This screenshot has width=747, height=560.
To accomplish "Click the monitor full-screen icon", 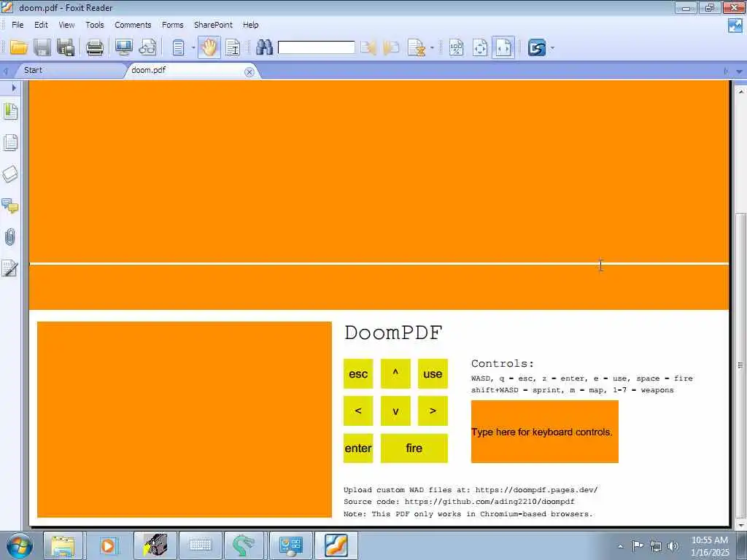I will pyautogui.click(x=124, y=47).
